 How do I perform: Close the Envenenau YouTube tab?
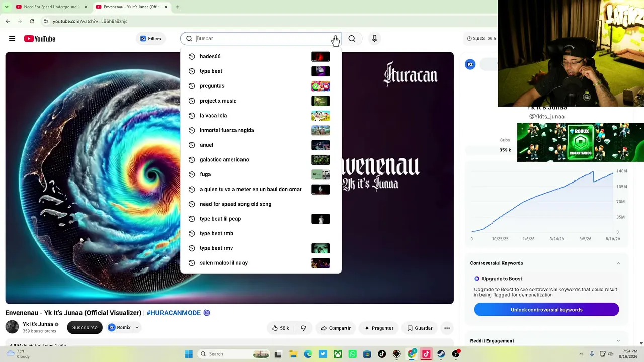click(166, 7)
